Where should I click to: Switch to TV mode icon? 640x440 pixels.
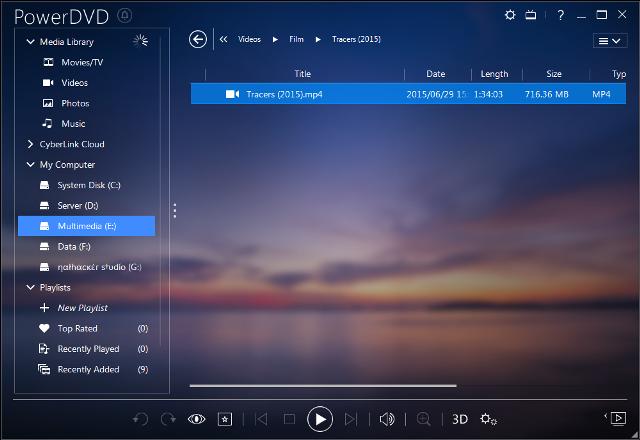pos(531,15)
